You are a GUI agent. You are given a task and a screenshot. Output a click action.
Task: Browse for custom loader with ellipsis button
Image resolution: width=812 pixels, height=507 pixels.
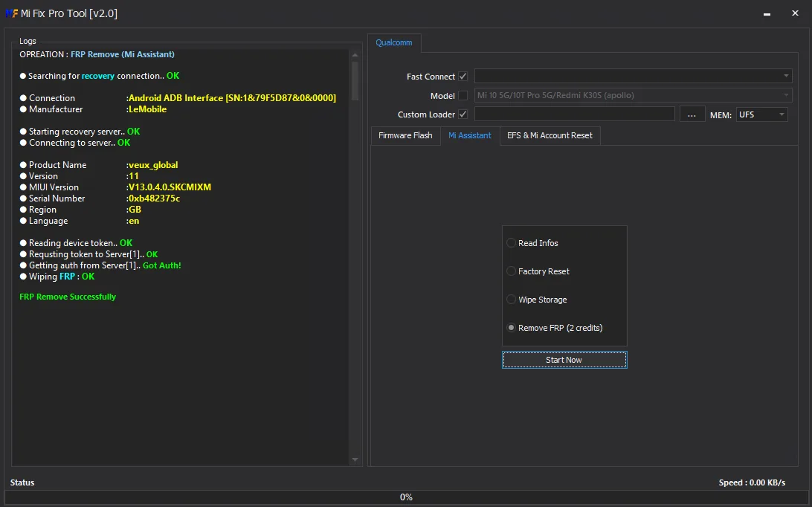pyautogui.click(x=692, y=114)
